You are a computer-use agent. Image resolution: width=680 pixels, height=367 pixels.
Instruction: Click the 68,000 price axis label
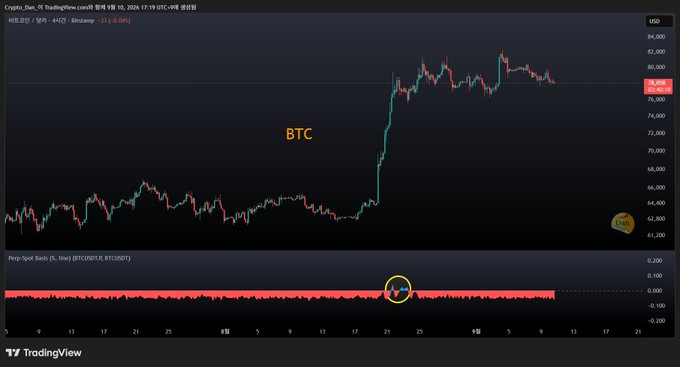(x=656, y=169)
